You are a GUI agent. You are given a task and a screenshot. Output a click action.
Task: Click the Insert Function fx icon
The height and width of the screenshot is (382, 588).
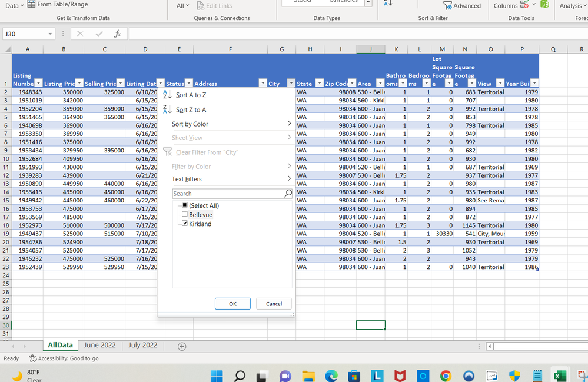point(118,34)
